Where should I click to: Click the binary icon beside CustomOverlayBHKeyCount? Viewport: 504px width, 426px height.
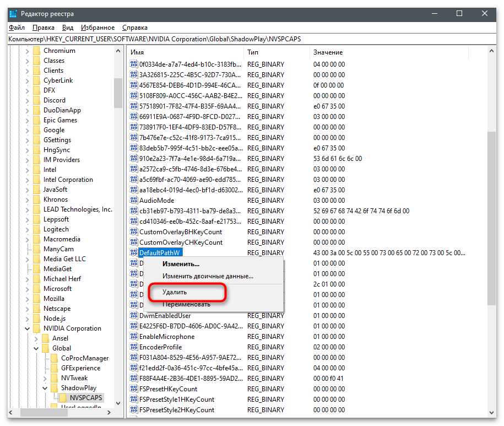(134, 231)
